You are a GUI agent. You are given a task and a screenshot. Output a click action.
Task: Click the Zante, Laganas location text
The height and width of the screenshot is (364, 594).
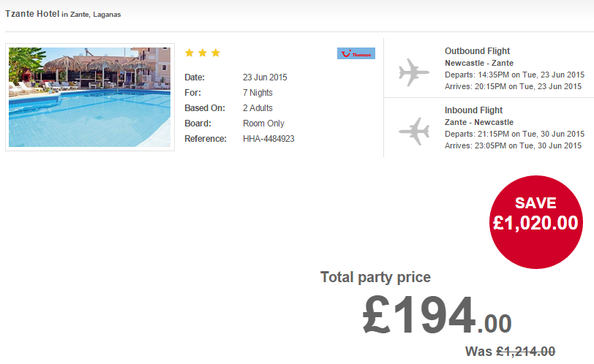coord(95,15)
